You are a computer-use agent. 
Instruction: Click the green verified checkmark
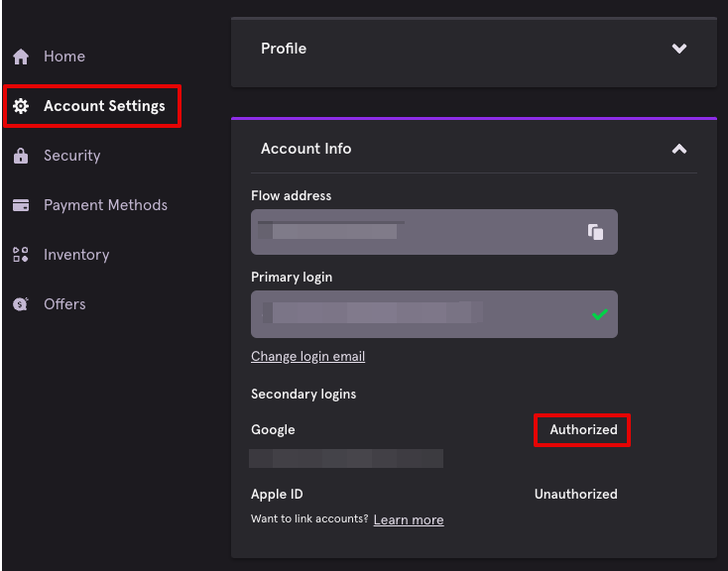[x=600, y=315]
